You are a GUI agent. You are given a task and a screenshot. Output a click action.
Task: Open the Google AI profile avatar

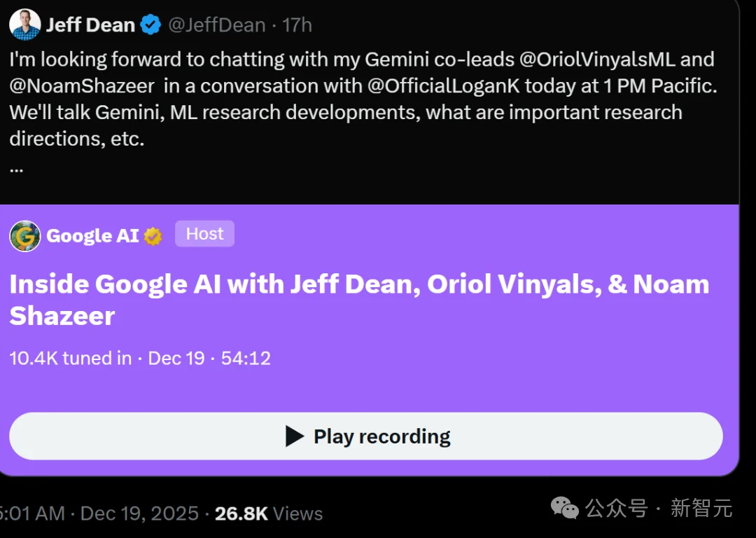pyautogui.click(x=24, y=235)
